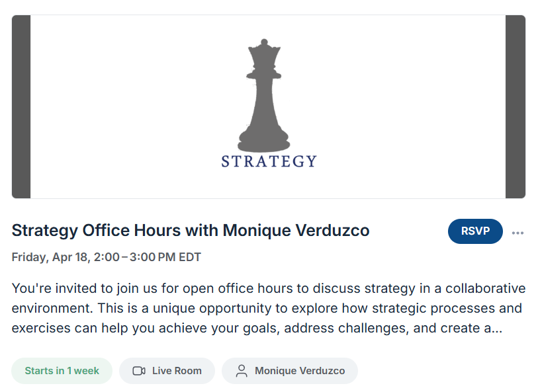Click the RSVP button
Viewport: 540px width, 392px height.
point(475,231)
